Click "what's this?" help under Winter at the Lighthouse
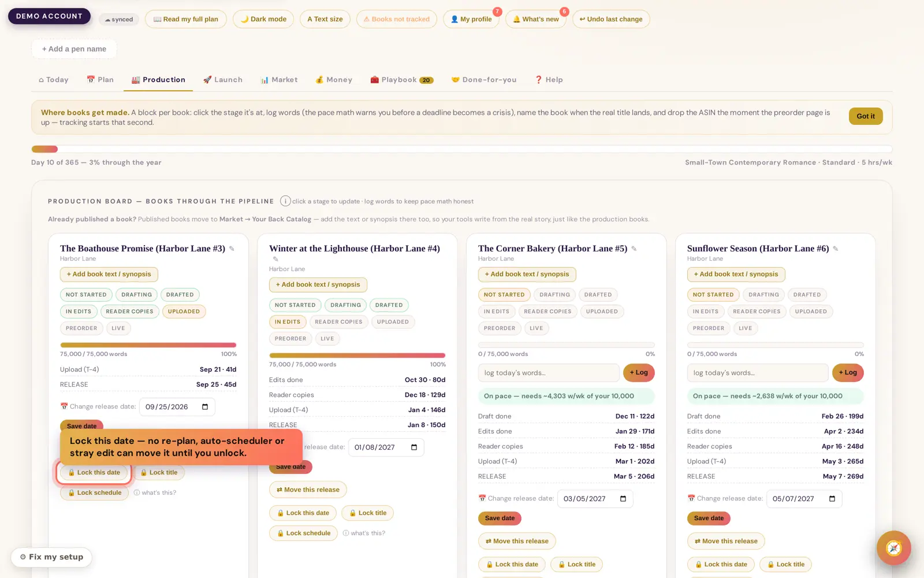 364,533
